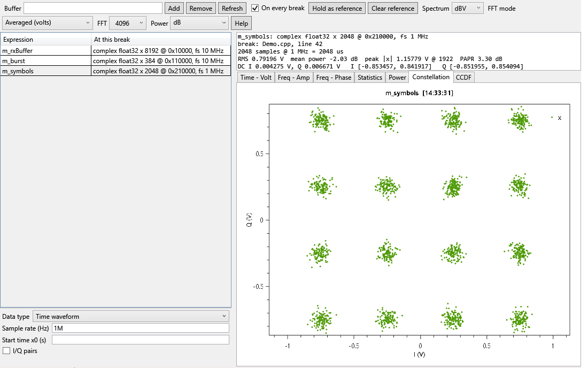Click the Add button
588x368 pixels.
pos(174,8)
